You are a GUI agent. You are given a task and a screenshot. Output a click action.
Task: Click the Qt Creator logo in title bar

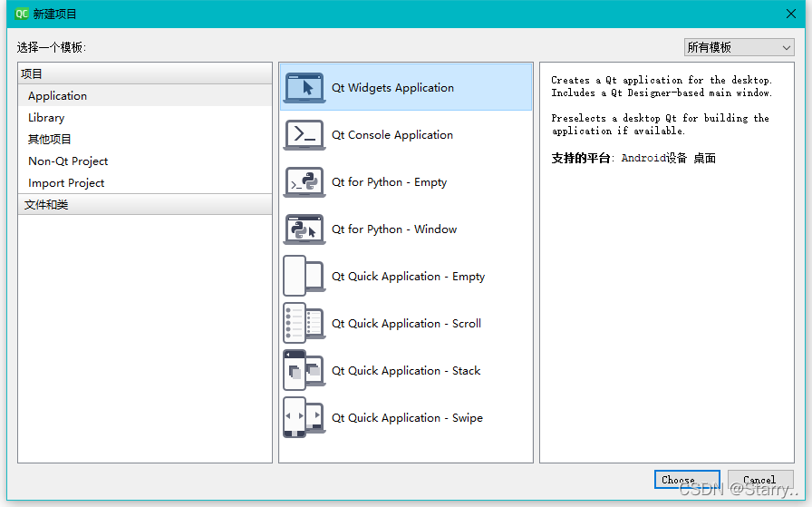[x=22, y=14]
